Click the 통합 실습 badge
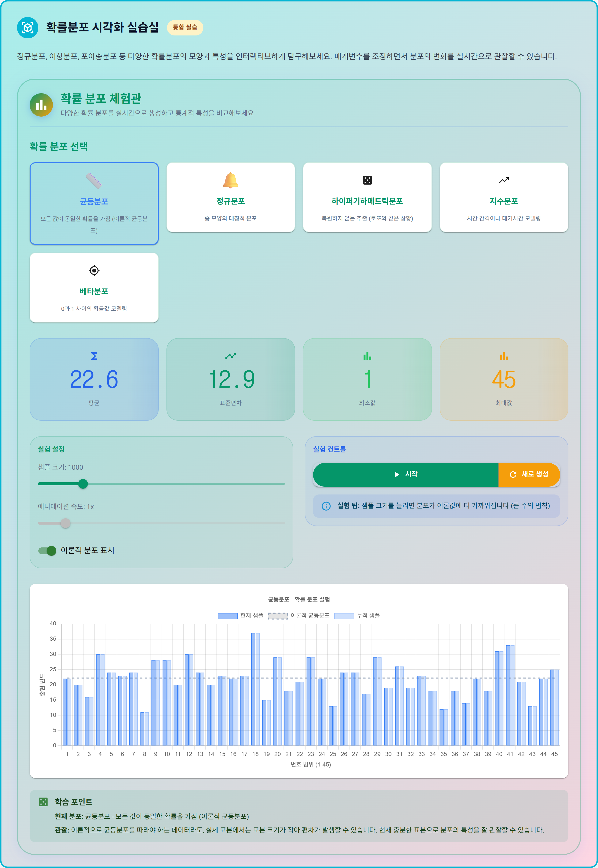Image resolution: width=598 pixels, height=868 pixels. tap(185, 28)
